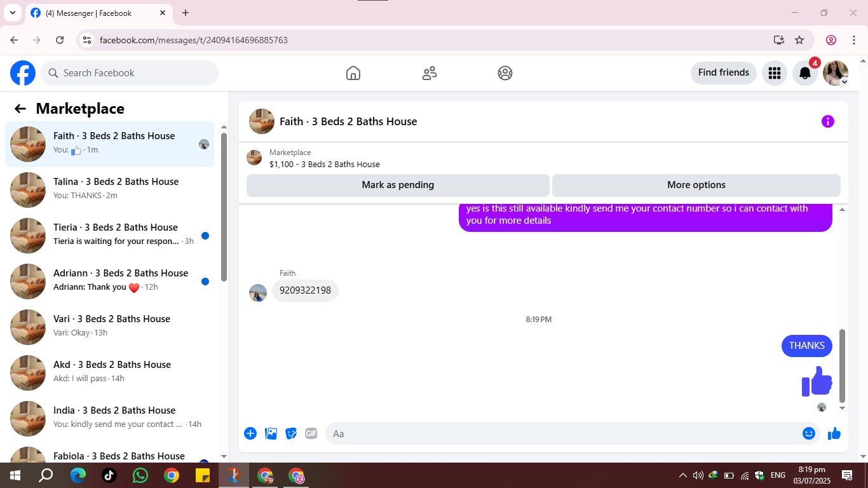Open the Windows Start menu
868x488 pixels.
tap(15, 475)
